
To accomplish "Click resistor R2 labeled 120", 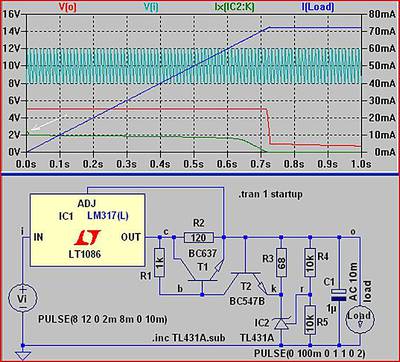I will pyautogui.click(x=199, y=237).
